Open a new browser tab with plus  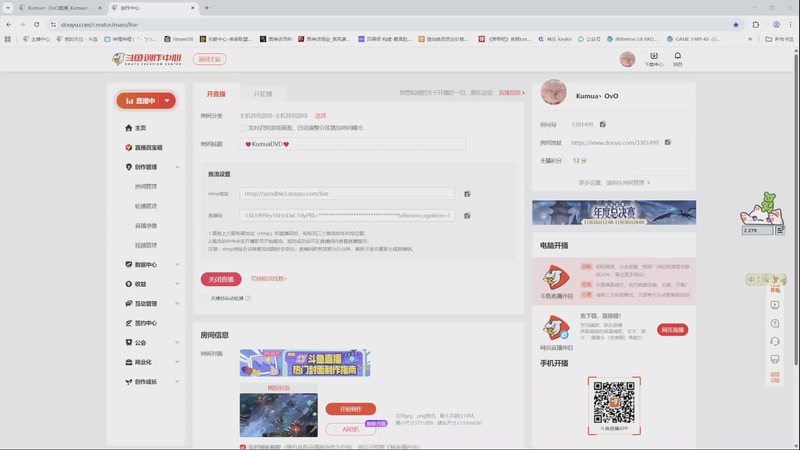click(x=207, y=8)
